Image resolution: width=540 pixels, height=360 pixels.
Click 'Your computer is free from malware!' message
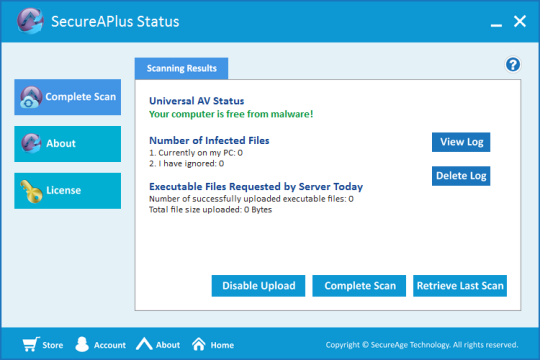(x=231, y=114)
